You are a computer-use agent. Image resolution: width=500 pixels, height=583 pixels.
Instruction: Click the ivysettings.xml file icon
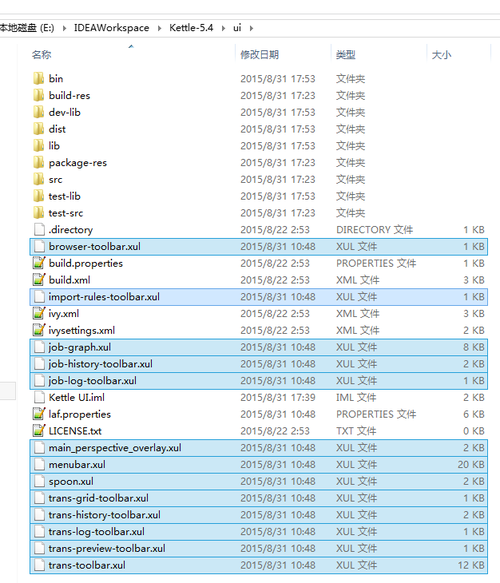click(x=39, y=330)
